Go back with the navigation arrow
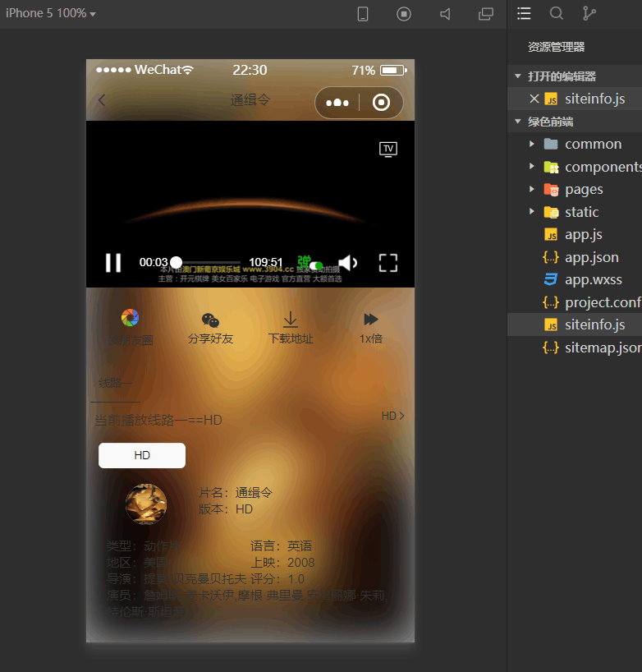642x672 pixels. 102,101
